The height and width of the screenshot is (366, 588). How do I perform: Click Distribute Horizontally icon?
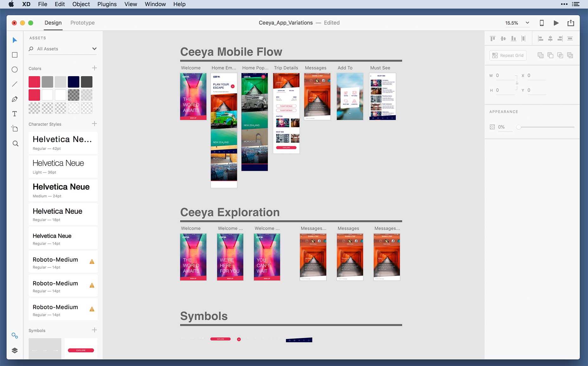pos(523,39)
